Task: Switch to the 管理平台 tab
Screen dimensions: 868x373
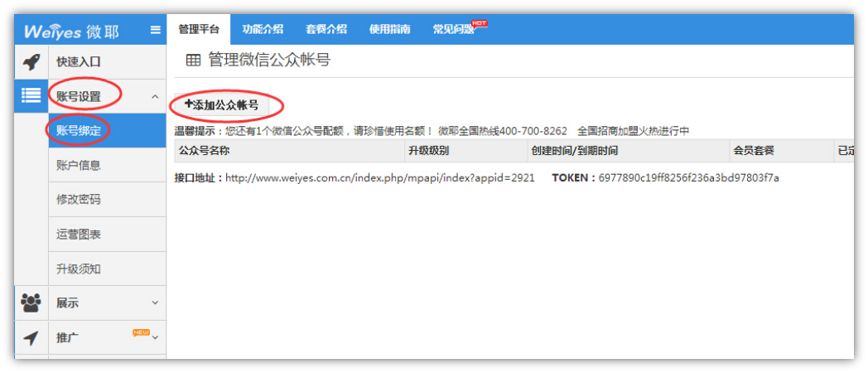Action: click(x=199, y=29)
